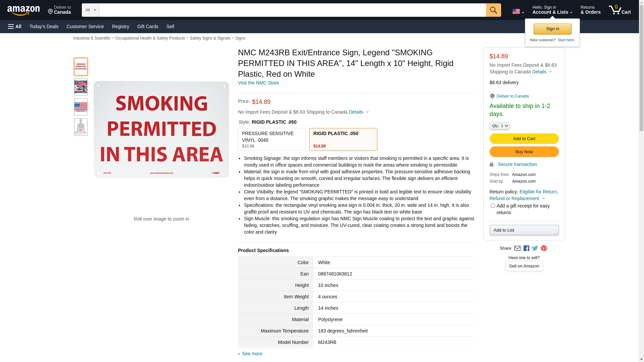Viewport: 644px width, 362px height.
Task: Open the US flag language selector
Action: click(x=518, y=11)
